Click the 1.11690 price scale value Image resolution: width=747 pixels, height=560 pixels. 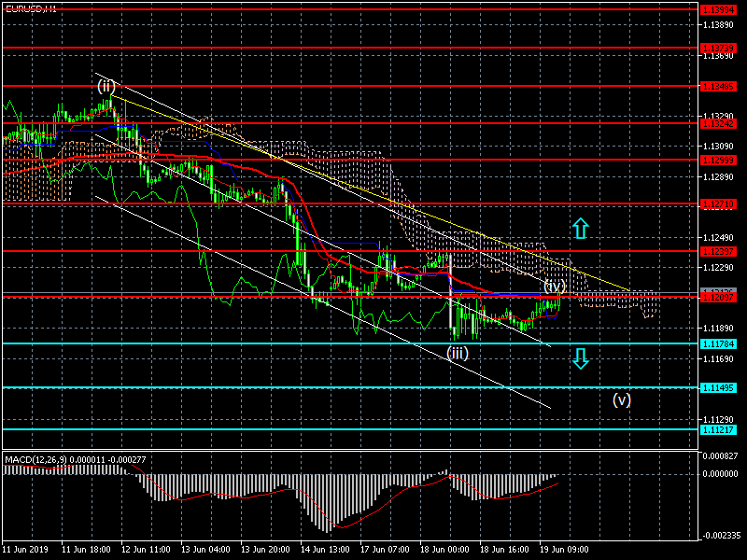[x=718, y=359]
